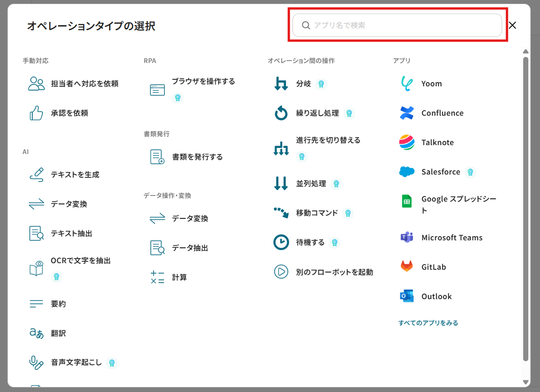This screenshot has width=540, height=392.
Task: Select the Confluence app icon
Action: tap(407, 113)
